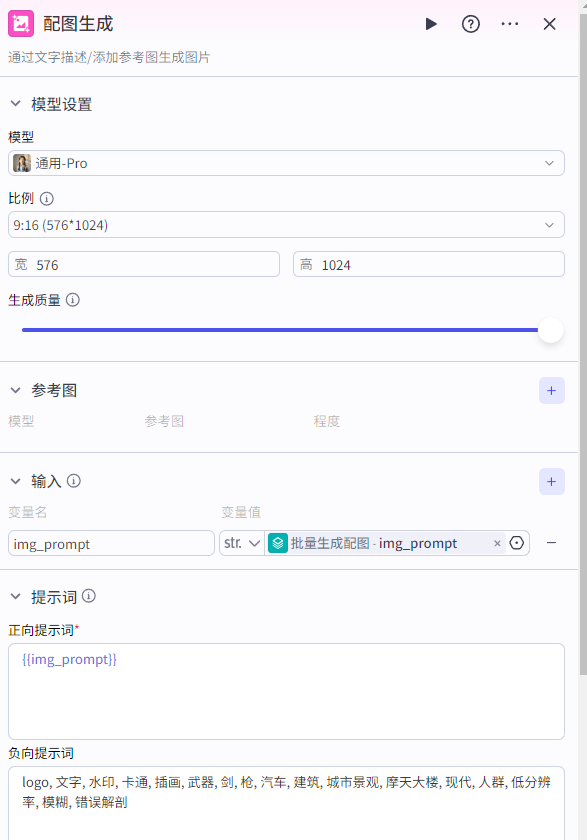Remove the img_prompt reference with x

tap(498, 543)
